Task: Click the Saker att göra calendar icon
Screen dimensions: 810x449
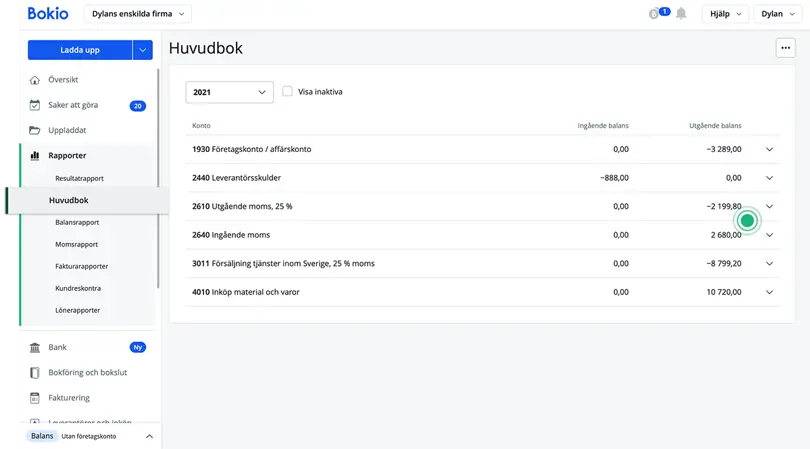Action: click(35, 105)
